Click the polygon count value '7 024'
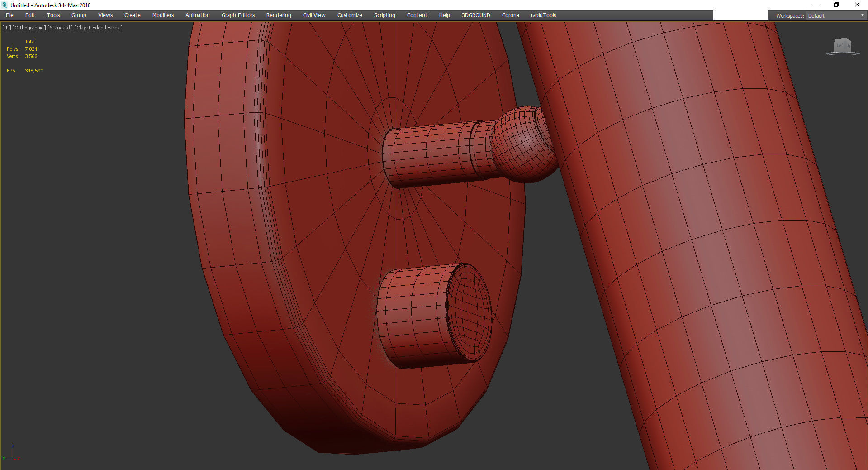Screen dimensions: 868x470 tap(31, 49)
